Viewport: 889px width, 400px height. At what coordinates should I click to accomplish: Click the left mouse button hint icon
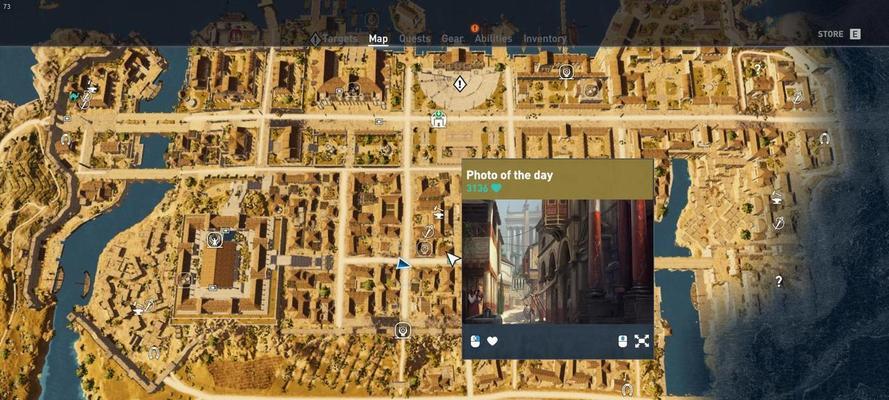click(x=476, y=341)
